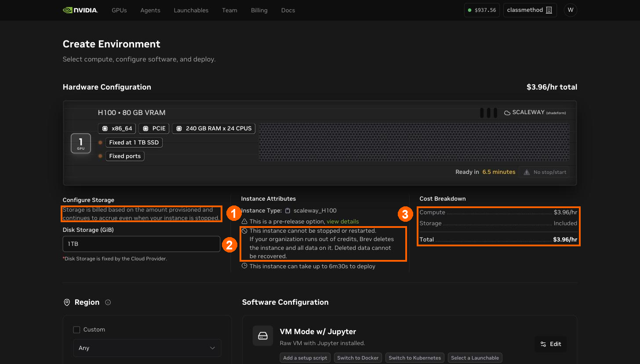
Task: Click the x86_64 architecture tag
Action: pos(117,129)
